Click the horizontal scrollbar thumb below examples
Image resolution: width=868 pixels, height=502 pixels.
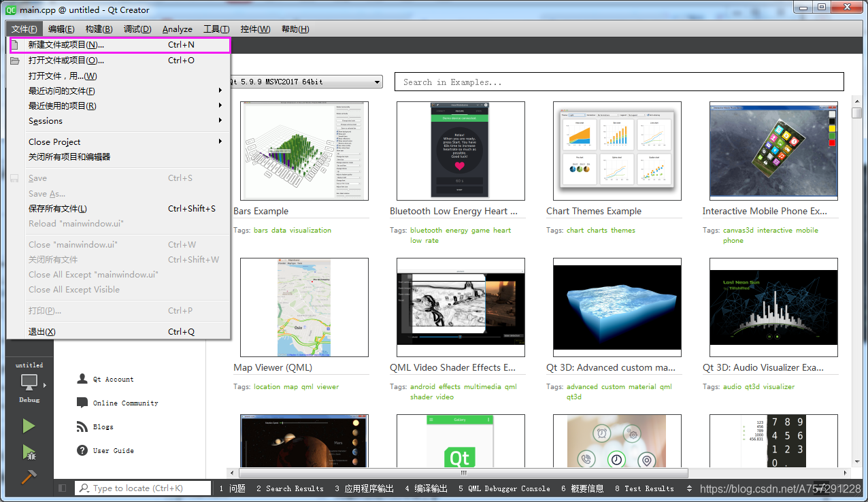click(464, 473)
